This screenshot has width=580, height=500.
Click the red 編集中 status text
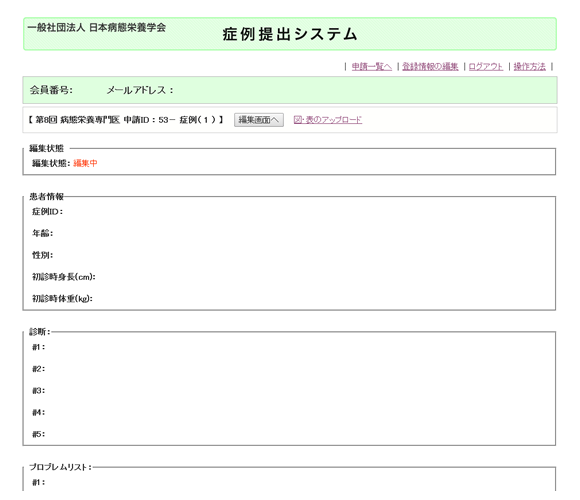(x=85, y=163)
